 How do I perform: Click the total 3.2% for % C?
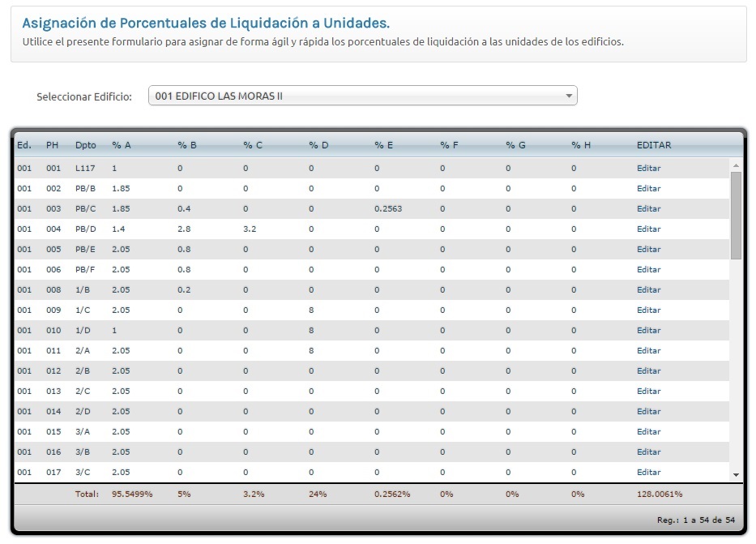pyautogui.click(x=254, y=494)
